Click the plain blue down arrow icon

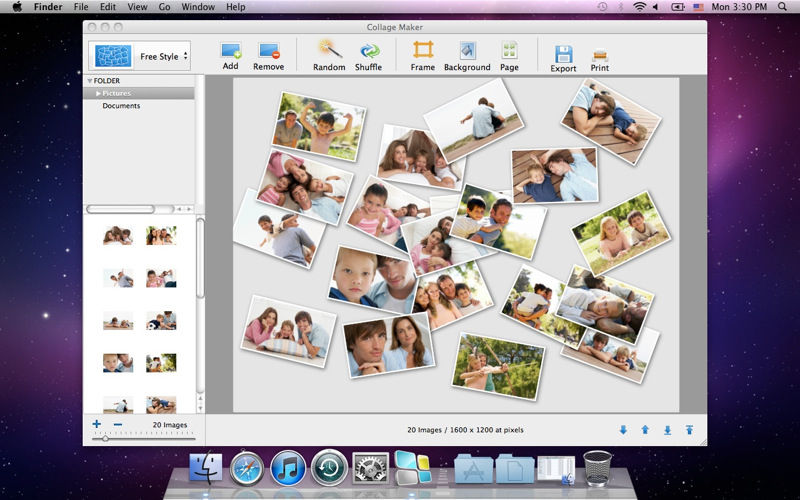tap(623, 430)
